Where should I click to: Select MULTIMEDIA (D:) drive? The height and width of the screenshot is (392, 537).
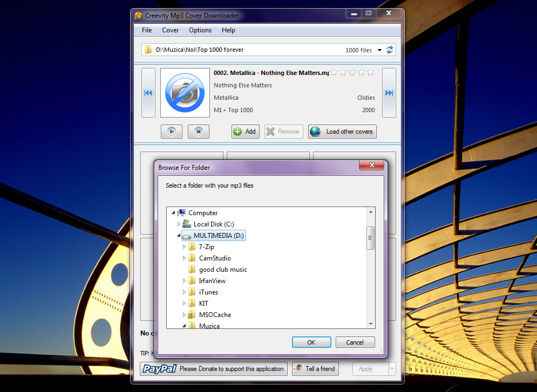point(219,236)
